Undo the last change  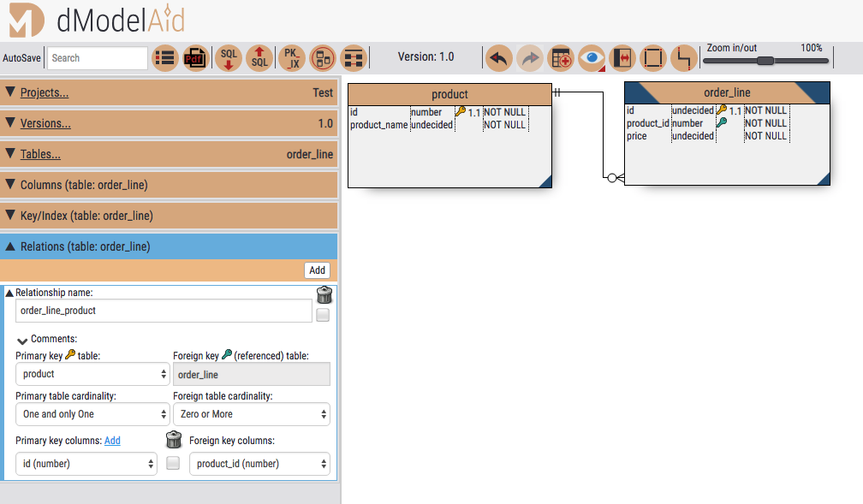click(x=499, y=58)
